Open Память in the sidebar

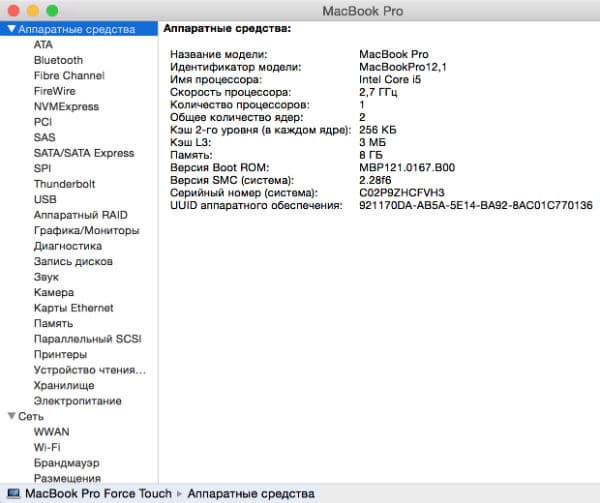click(53, 323)
